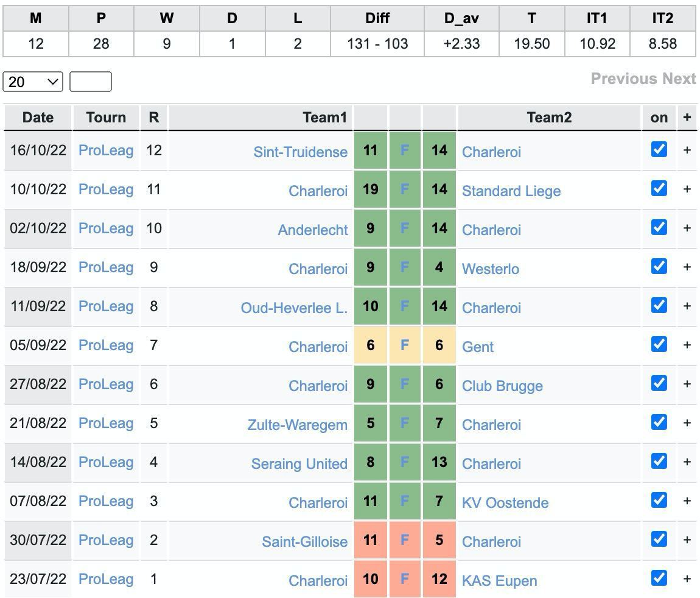Click the green score 13 cell for Seraing United

coord(439,462)
